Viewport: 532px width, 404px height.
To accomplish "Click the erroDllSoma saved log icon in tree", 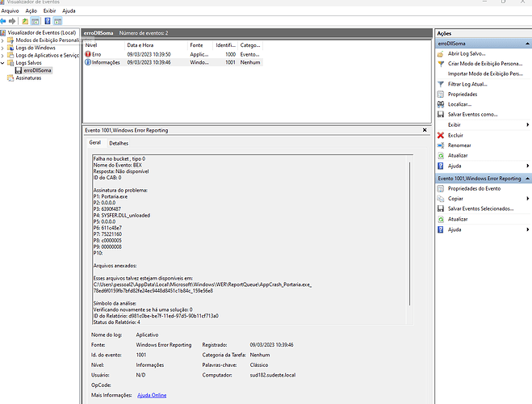I will pyautogui.click(x=19, y=70).
